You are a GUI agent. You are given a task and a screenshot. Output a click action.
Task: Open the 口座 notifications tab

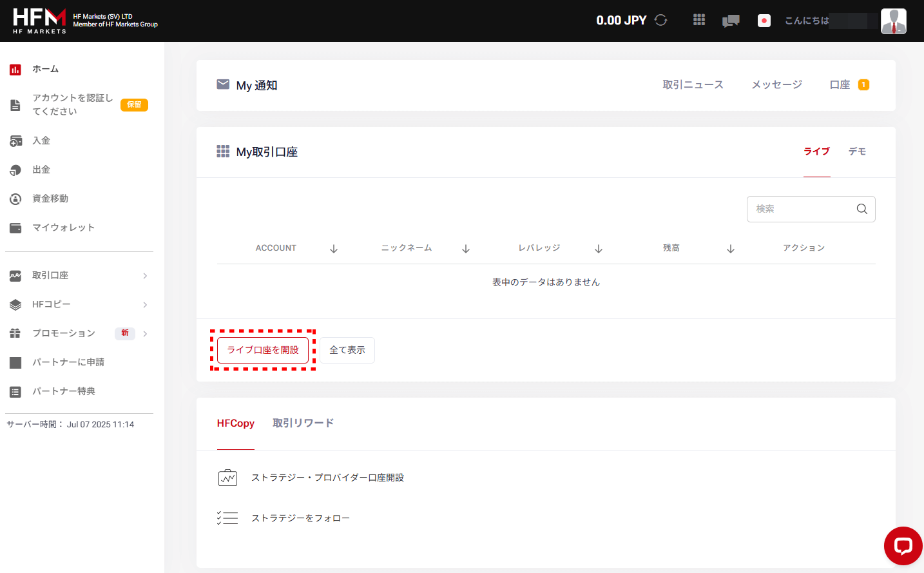(849, 85)
